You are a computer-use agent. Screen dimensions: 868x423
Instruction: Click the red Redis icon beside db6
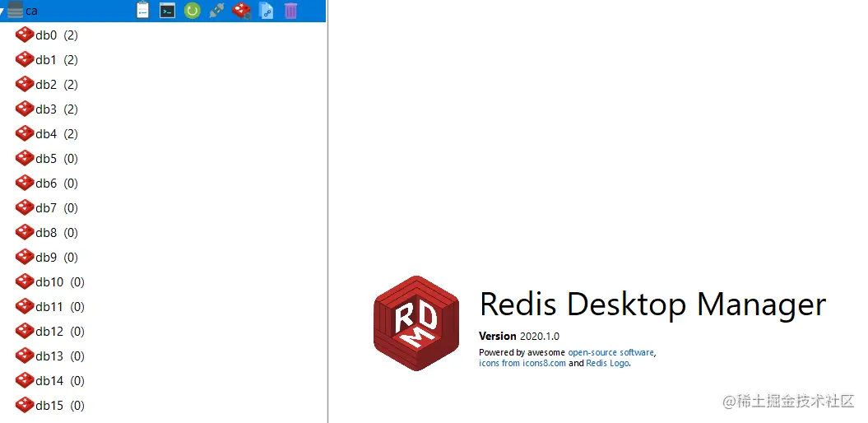click(25, 183)
